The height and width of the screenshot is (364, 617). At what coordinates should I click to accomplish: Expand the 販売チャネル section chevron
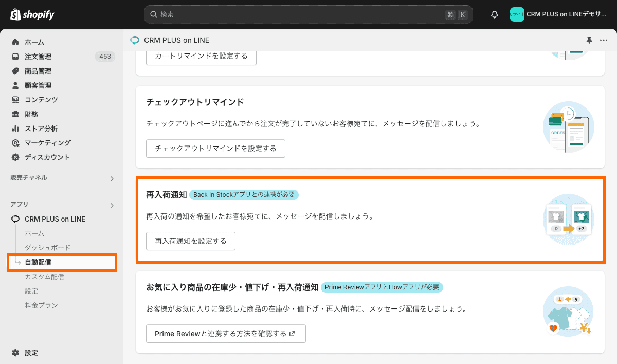[x=112, y=179]
